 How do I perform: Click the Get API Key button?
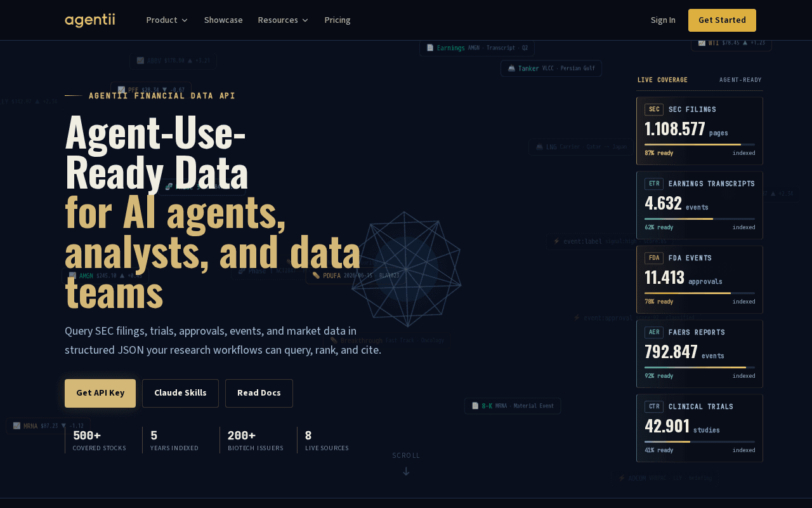[x=100, y=393]
